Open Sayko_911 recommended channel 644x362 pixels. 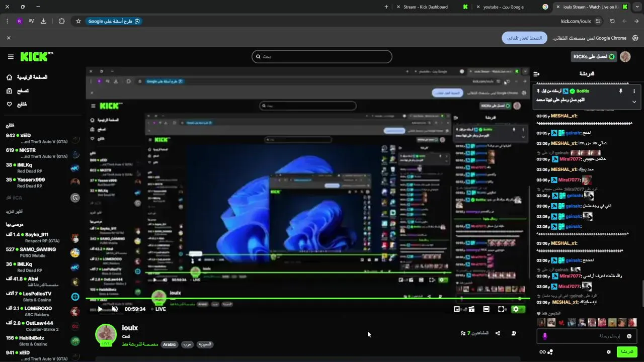click(x=43, y=237)
